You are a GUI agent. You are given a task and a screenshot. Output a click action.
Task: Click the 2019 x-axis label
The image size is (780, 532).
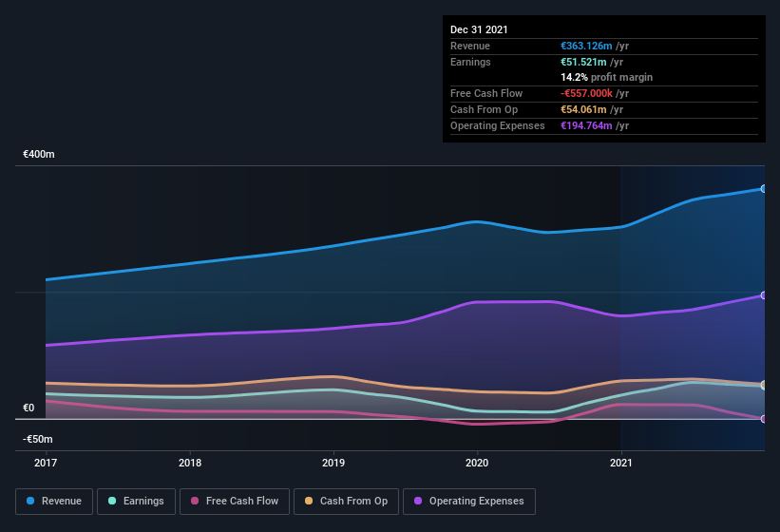(333, 463)
